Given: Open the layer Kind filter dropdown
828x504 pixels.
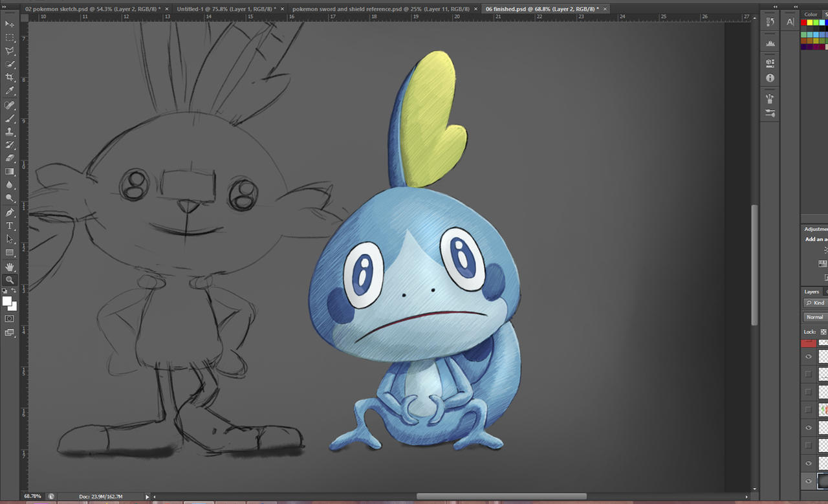Looking at the screenshot, I should pyautogui.click(x=816, y=303).
